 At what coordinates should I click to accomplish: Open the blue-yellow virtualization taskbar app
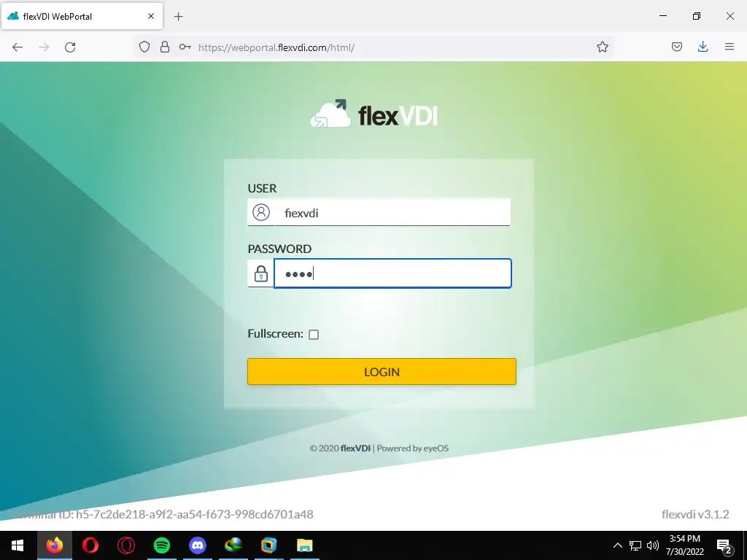point(268,545)
